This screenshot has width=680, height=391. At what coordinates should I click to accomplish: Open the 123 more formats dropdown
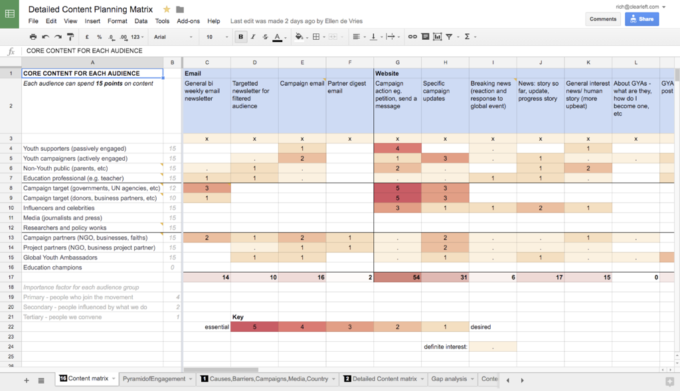(x=137, y=37)
